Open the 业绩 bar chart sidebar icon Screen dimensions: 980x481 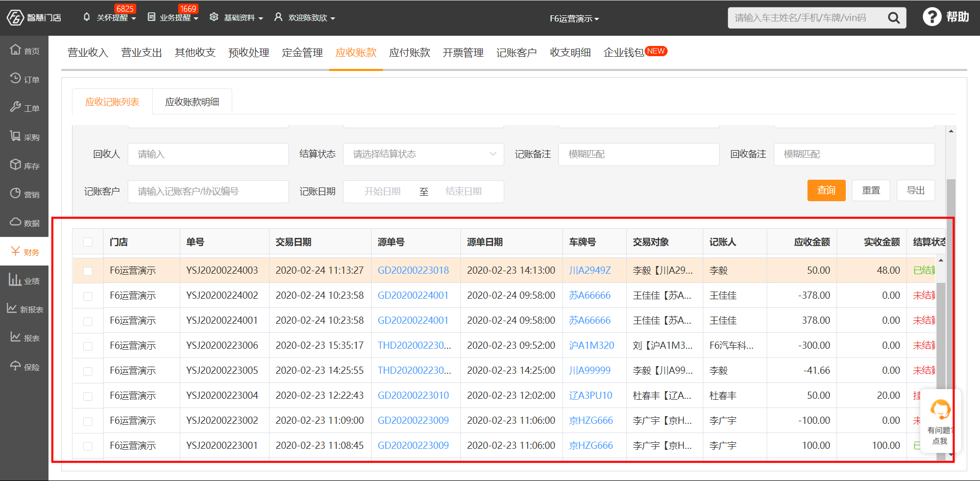(15, 279)
